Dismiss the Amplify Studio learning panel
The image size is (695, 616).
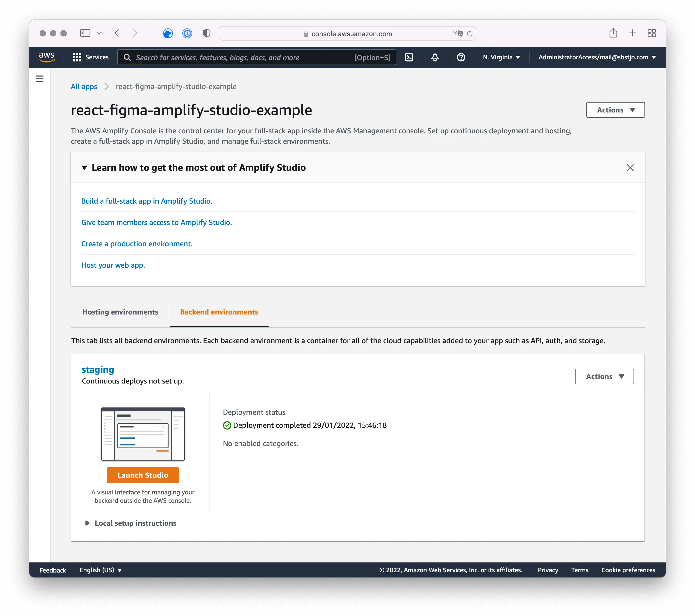(630, 167)
